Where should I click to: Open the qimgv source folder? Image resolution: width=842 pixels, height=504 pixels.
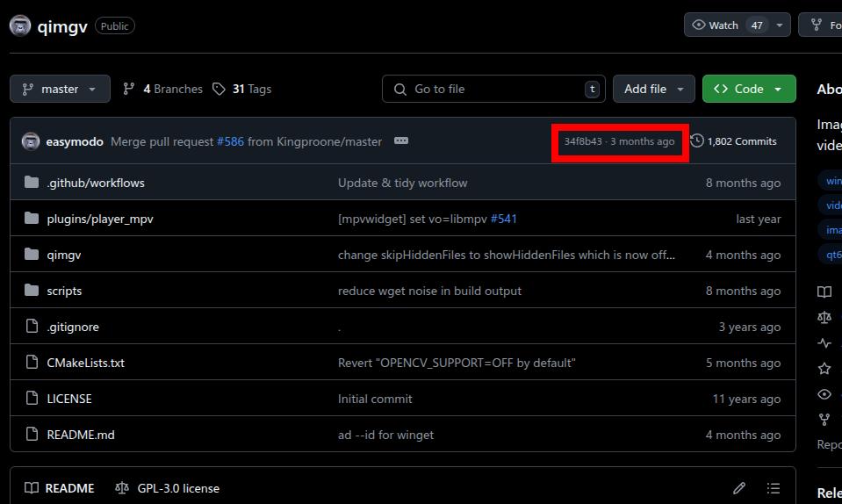click(64, 255)
